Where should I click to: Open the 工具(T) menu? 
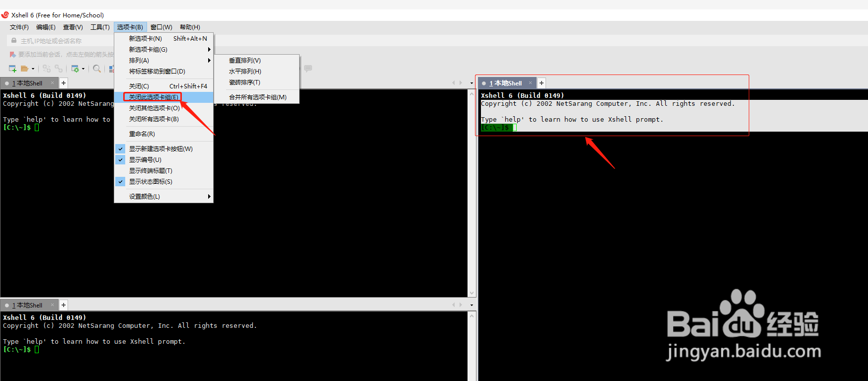click(100, 27)
